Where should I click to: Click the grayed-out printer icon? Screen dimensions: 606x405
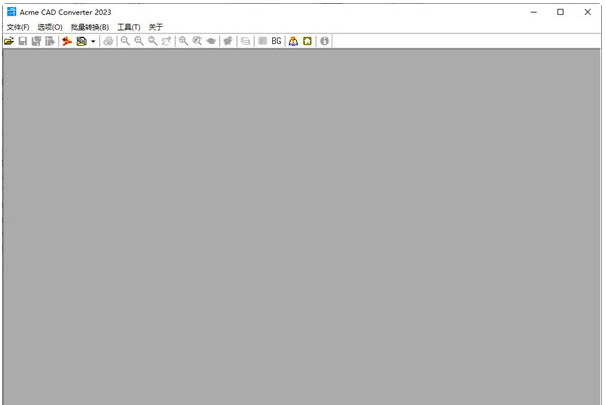(108, 41)
